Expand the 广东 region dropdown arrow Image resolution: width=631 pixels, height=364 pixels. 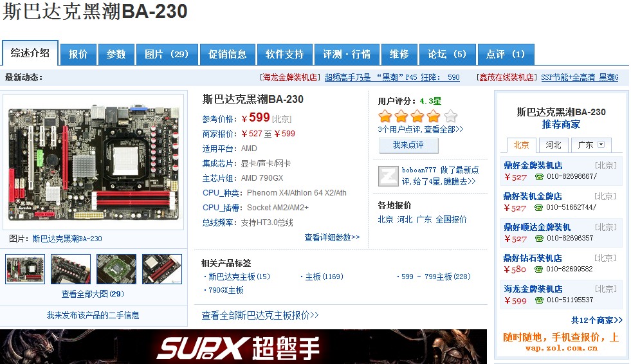tap(601, 145)
